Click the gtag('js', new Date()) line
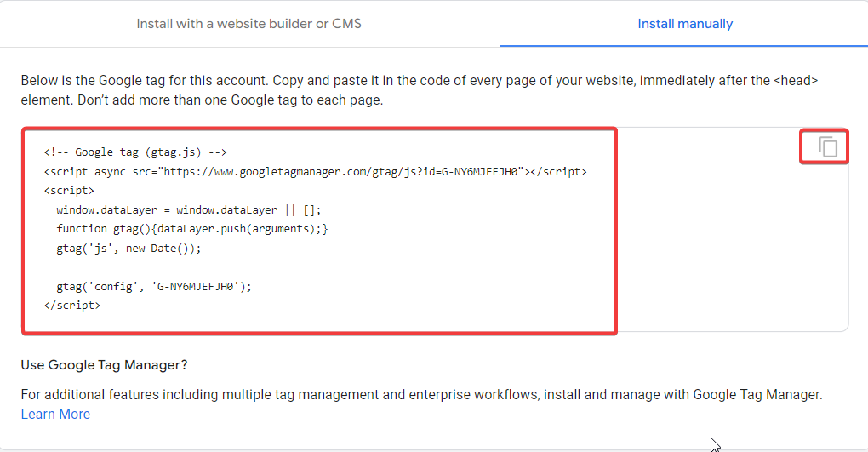868x452 pixels. 128,249
